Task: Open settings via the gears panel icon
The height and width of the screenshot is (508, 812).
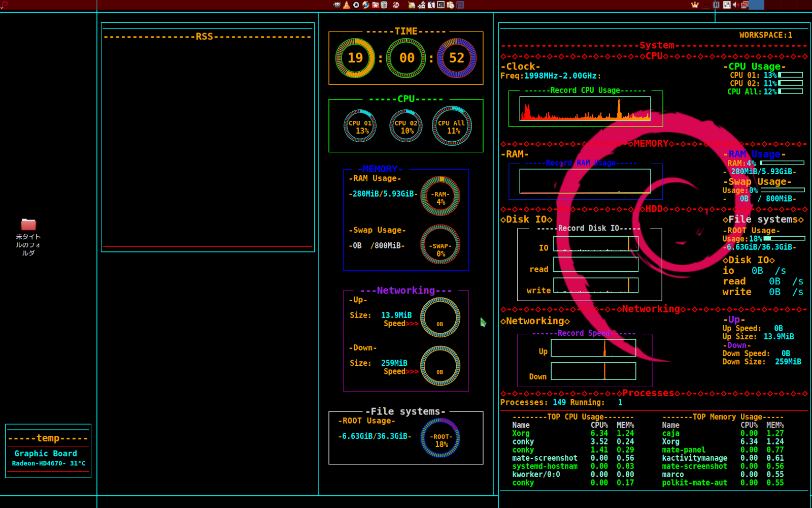Action: [x=421, y=4]
